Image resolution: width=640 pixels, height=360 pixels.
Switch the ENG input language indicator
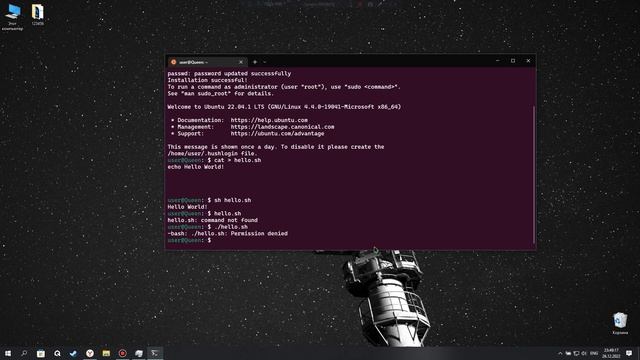594,353
